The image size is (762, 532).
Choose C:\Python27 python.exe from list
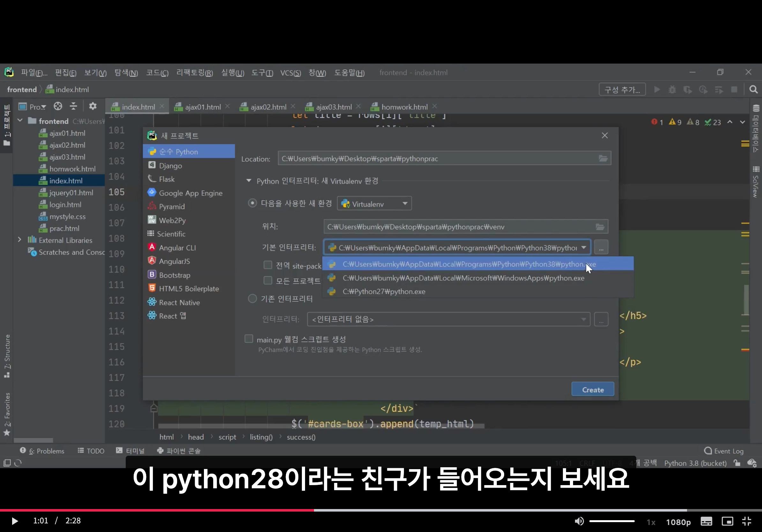(x=478, y=292)
